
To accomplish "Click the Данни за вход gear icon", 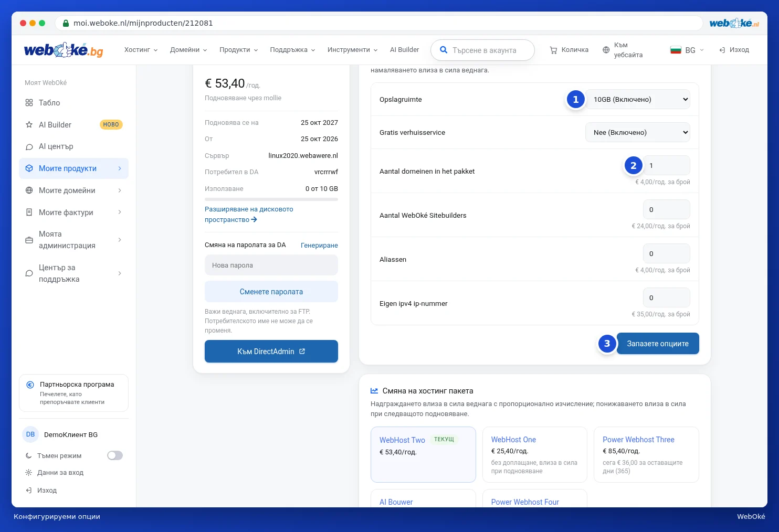I will (x=29, y=473).
